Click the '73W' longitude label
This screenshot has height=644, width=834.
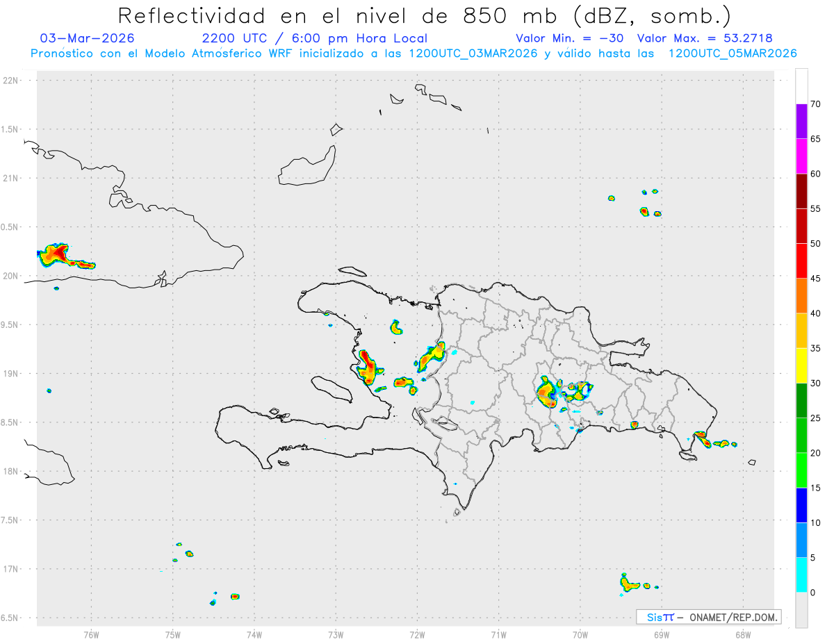[335, 634]
